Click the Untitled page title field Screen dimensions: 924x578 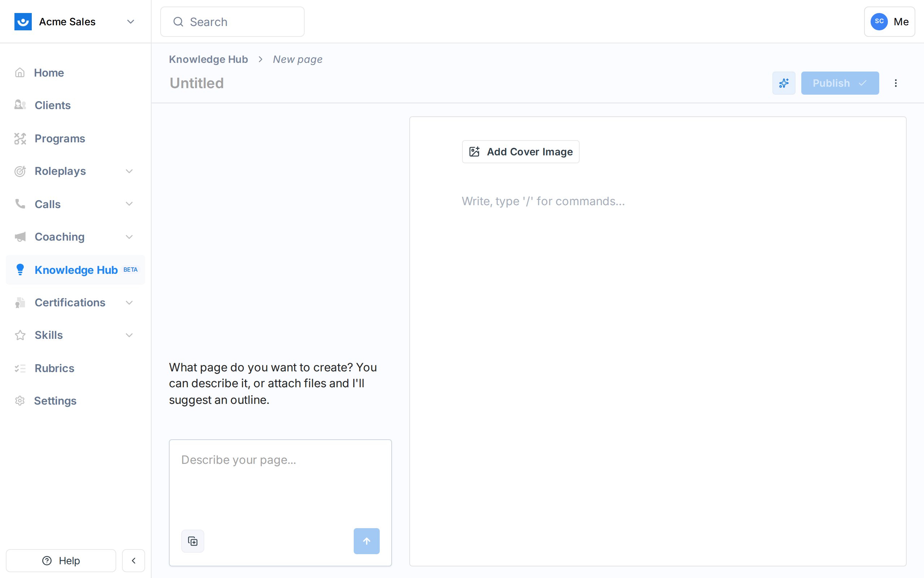197,83
